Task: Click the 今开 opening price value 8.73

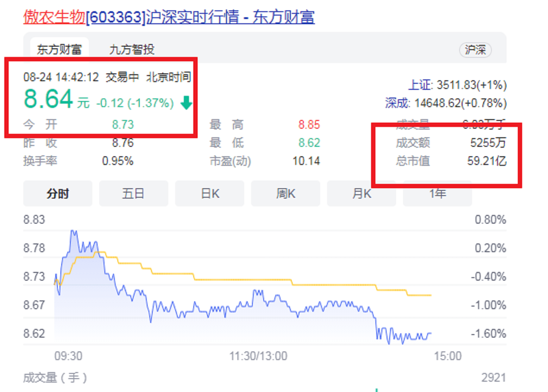Action: [x=123, y=125]
